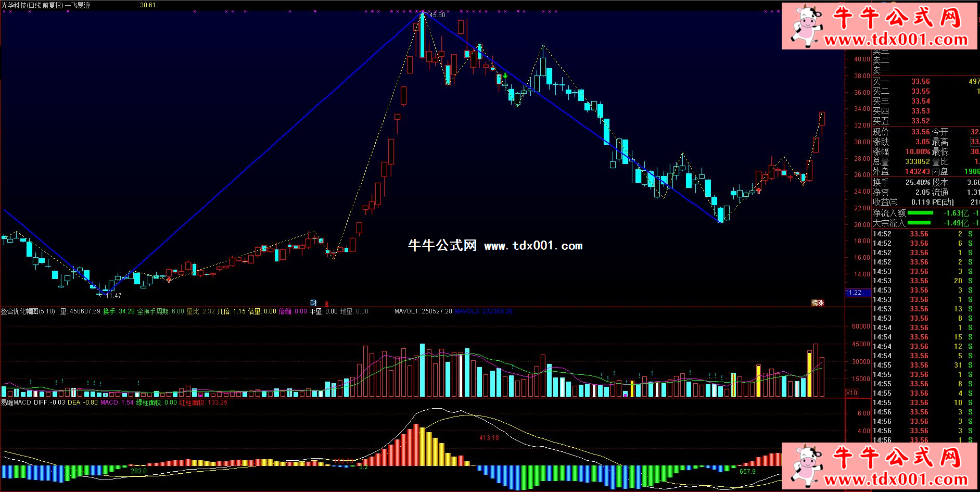Select the 买一 bid row at 33.56
This screenshot has height=492, width=980.
920,81
